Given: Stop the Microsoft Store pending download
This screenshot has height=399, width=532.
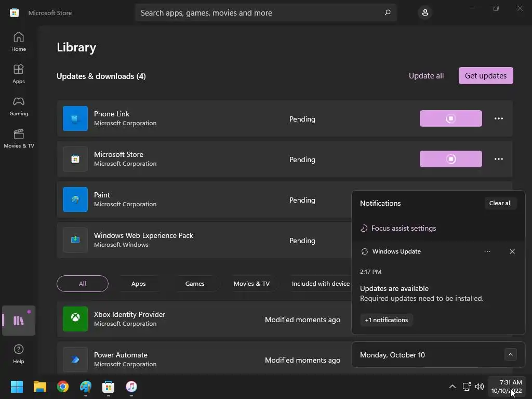Looking at the screenshot, I should click(x=450, y=159).
